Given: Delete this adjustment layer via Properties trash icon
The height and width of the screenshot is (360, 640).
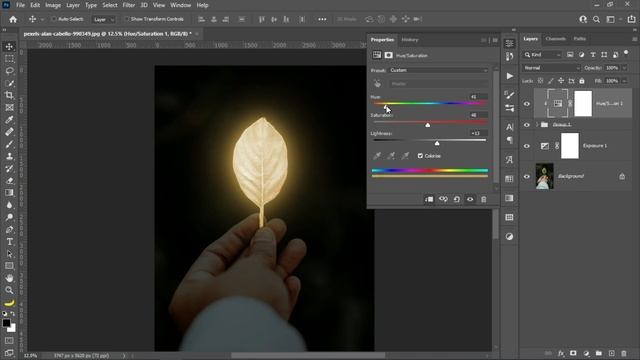Looking at the screenshot, I should pos(484,199).
